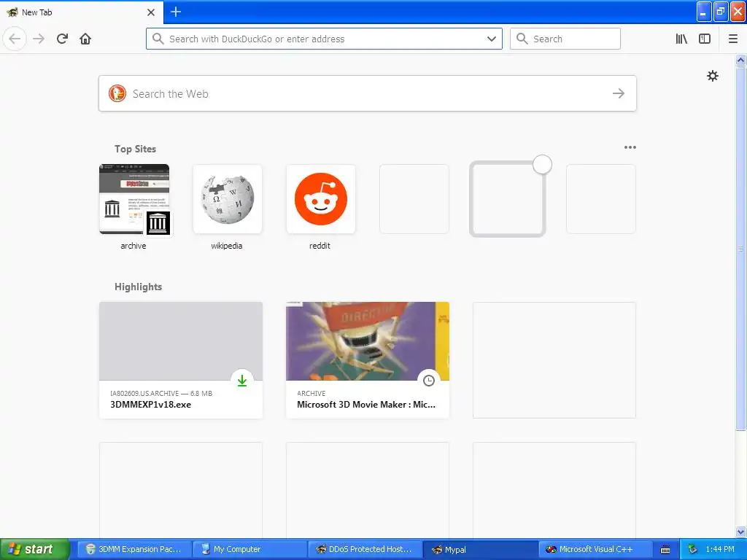Submit web search with arrow button
The width and height of the screenshot is (747, 560).
tap(619, 93)
